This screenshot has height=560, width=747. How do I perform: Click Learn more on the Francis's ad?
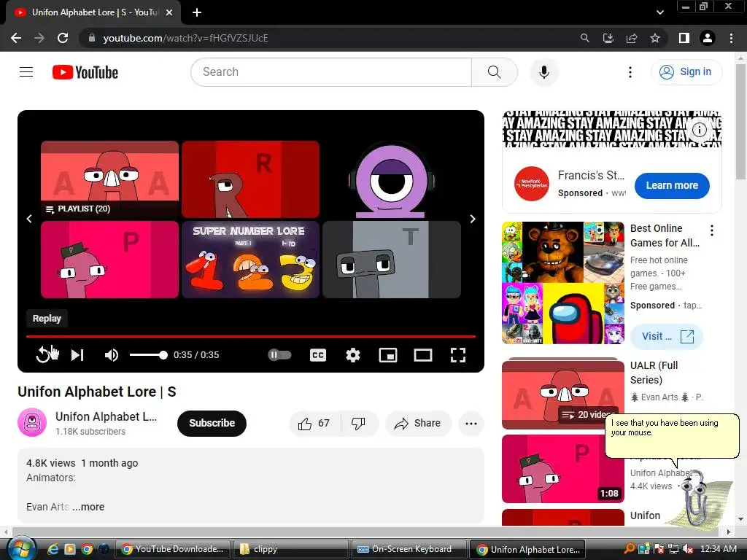point(672,185)
